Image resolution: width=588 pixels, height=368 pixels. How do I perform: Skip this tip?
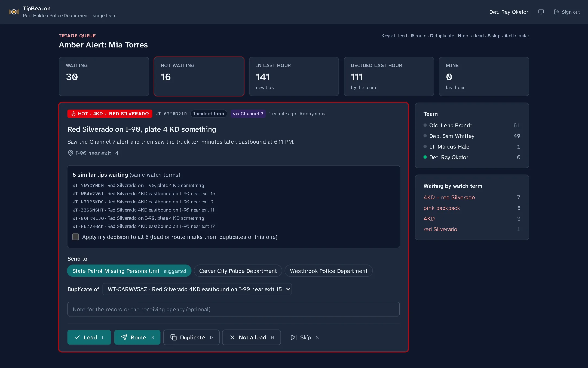(x=305, y=337)
